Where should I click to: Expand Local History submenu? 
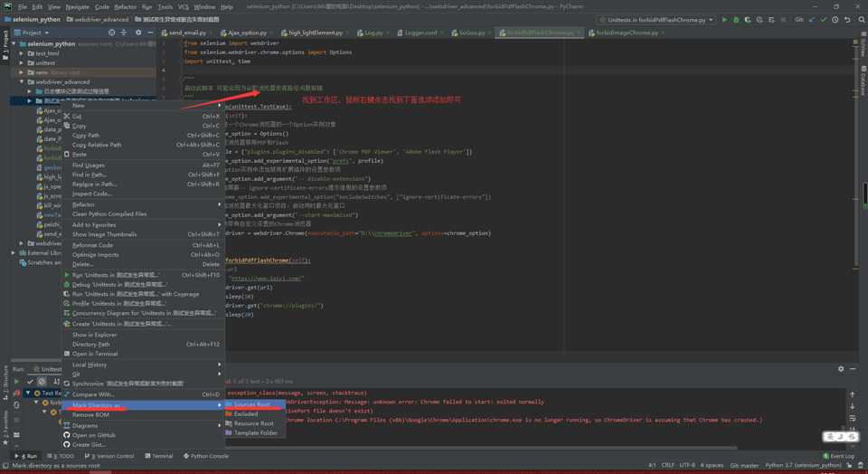144,365
